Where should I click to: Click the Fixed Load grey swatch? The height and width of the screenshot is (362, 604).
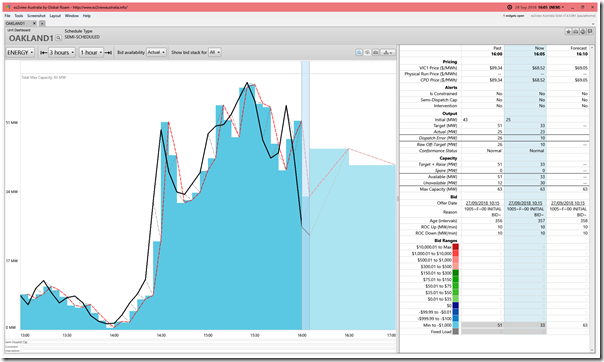pos(456,332)
